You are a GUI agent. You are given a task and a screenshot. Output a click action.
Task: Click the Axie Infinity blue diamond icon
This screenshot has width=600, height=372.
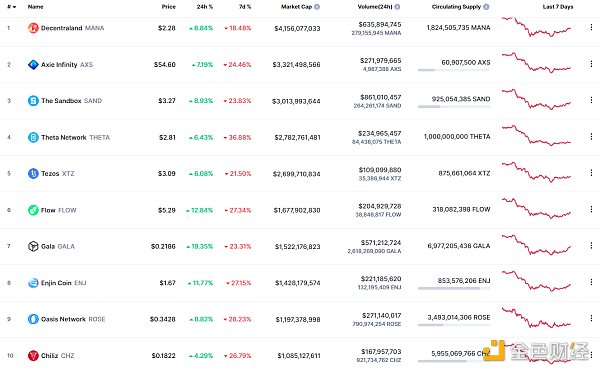click(33, 64)
